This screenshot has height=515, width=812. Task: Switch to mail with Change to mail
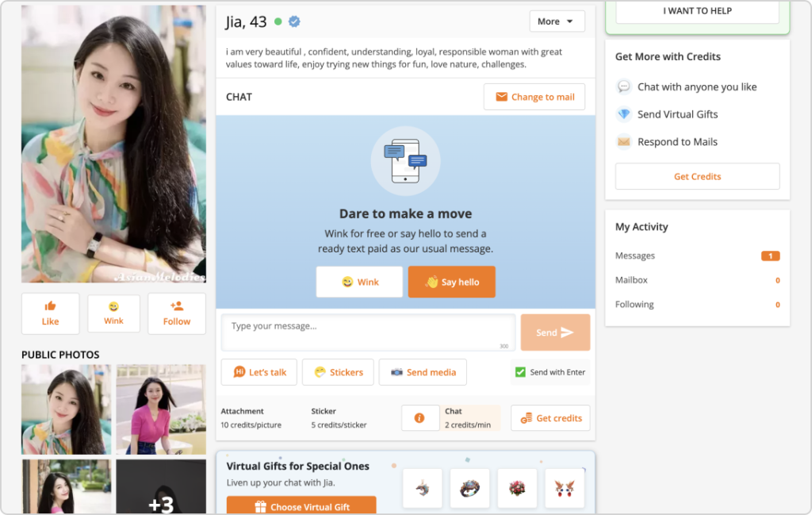[x=534, y=97]
